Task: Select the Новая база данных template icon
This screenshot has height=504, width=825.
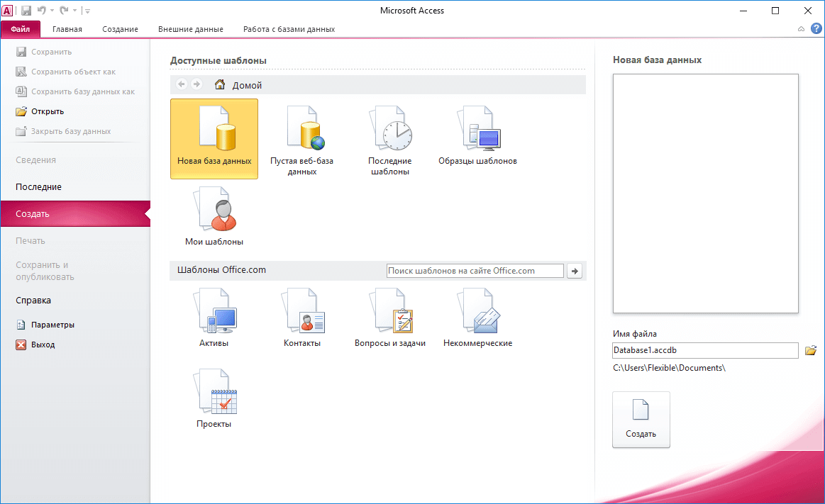Action: (x=214, y=139)
